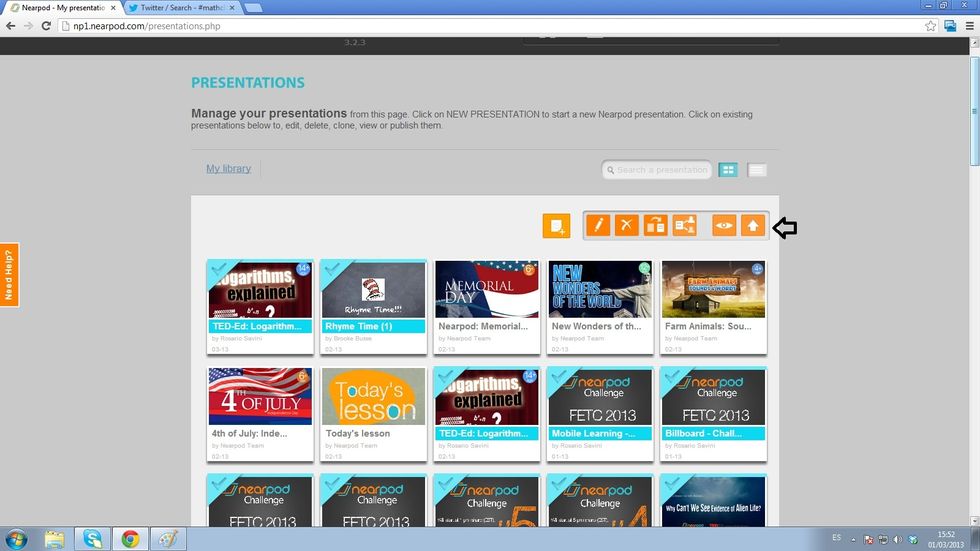980x551 pixels.
Task: Open File Explorer from the taskbar
Action: (54, 539)
